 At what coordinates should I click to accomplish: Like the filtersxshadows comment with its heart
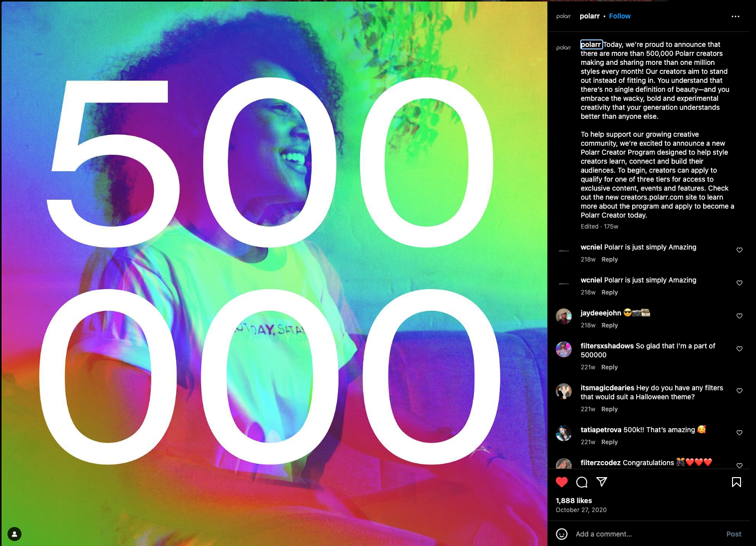coord(740,349)
